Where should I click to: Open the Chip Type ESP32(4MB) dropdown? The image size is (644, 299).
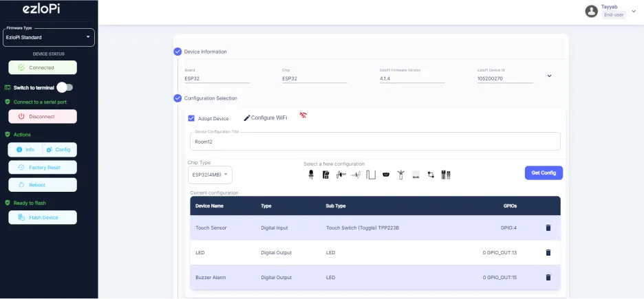[210, 175]
